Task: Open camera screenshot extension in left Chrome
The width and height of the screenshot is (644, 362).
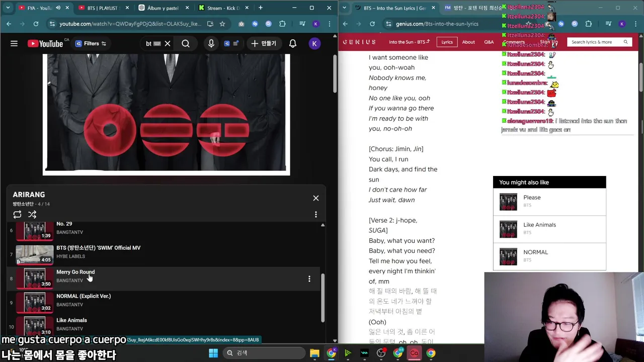Action: click(x=242, y=24)
